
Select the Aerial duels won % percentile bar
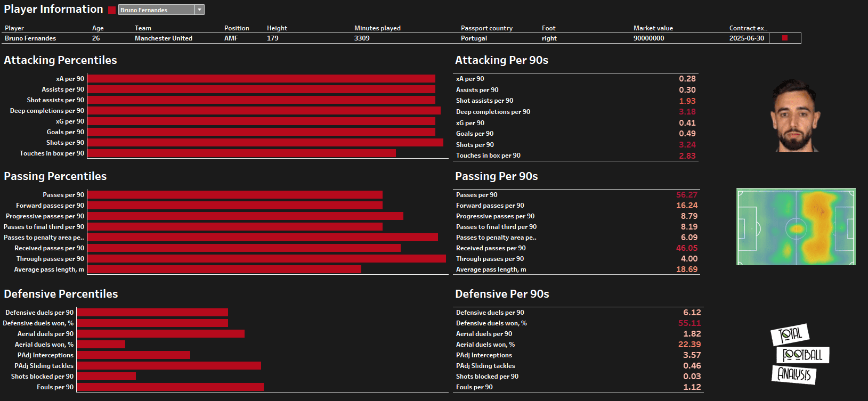click(101, 345)
